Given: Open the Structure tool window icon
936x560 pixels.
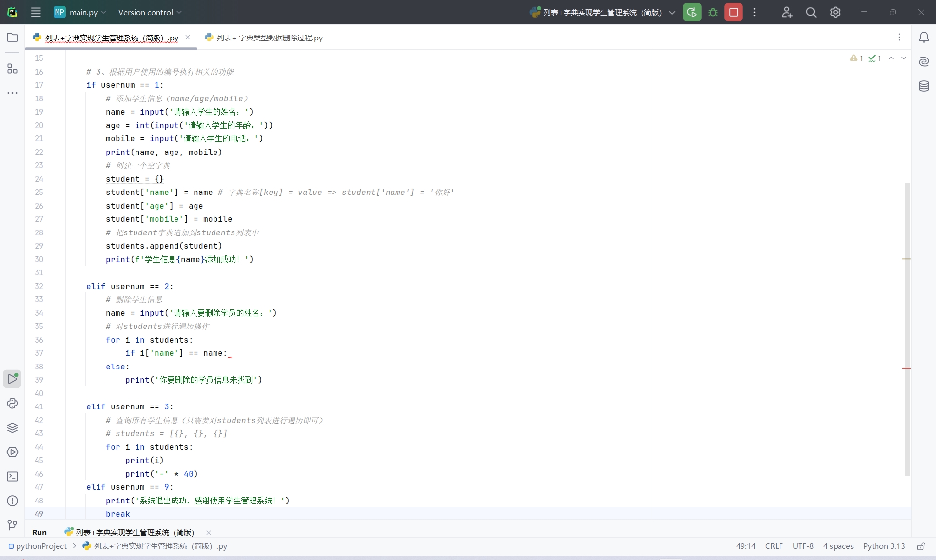Looking at the screenshot, I should pyautogui.click(x=12, y=69).
